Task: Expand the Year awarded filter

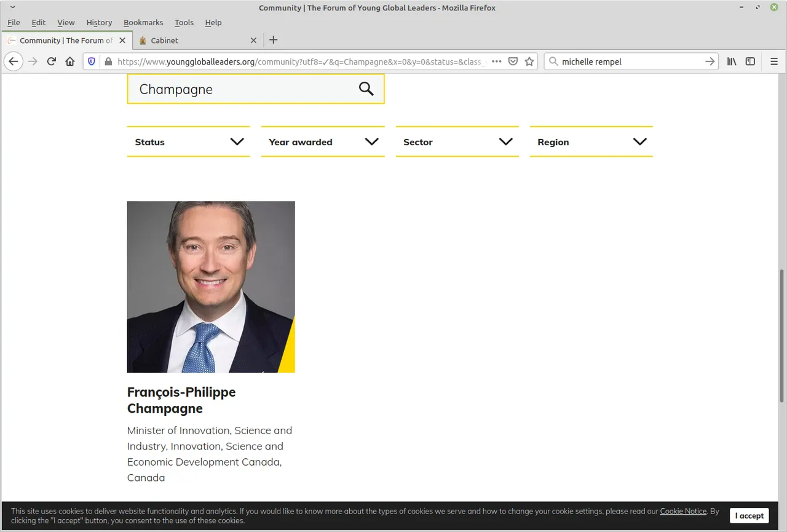Action: (x=323, y=141)
